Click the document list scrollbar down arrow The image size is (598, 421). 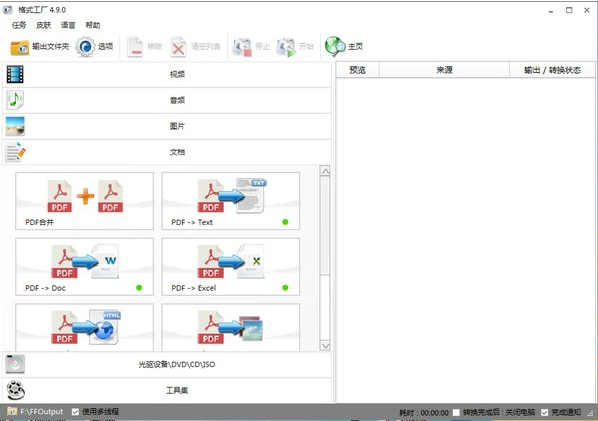point(325,345)
